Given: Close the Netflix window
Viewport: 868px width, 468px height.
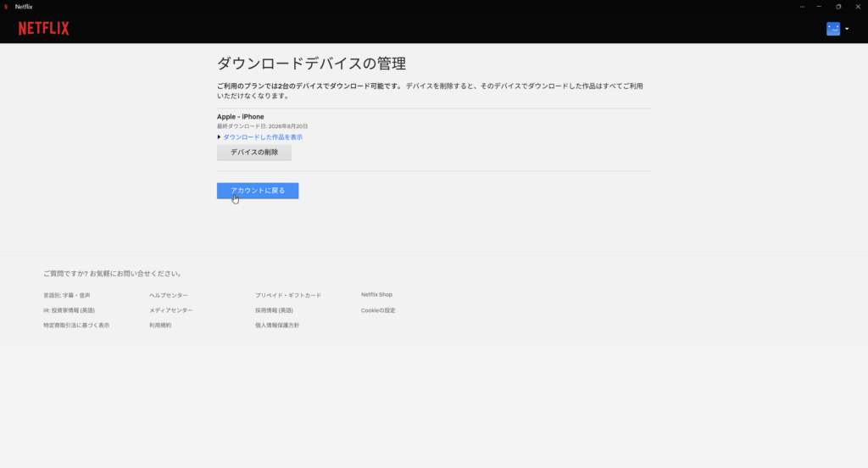Looking at the screenshot, I should pos(858,7).
